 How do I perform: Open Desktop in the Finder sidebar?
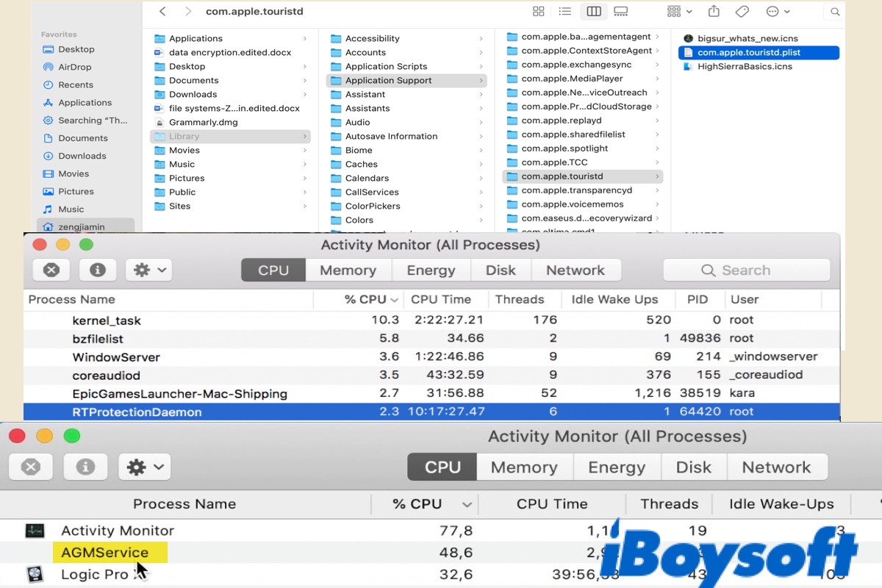point(76,49)
